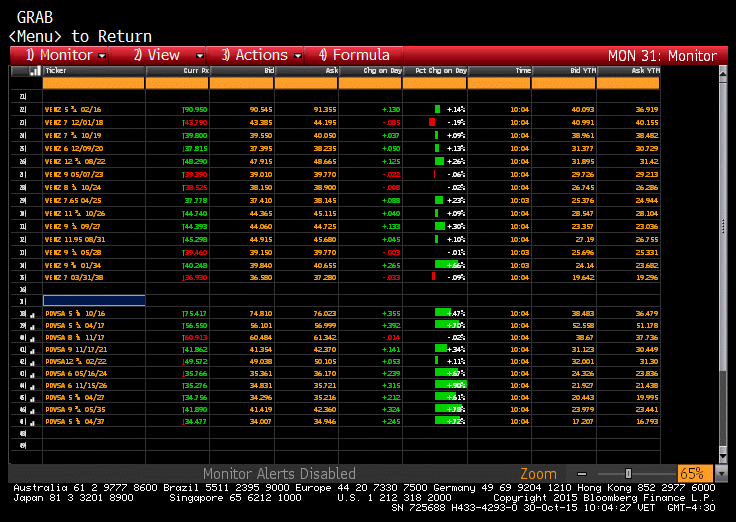The height and width of the screenshot is (522, 736).
Task: Sort by the Bid column header
Action: click(x=242, y=71)
